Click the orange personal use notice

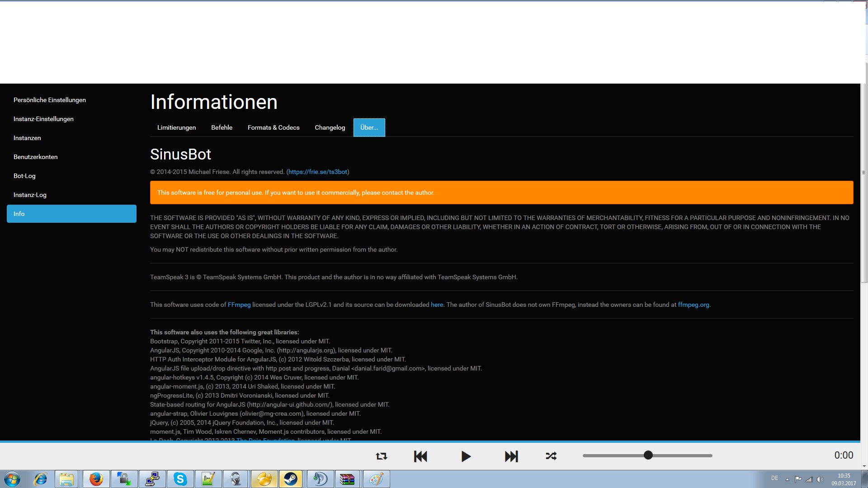(x=501, y=192)
